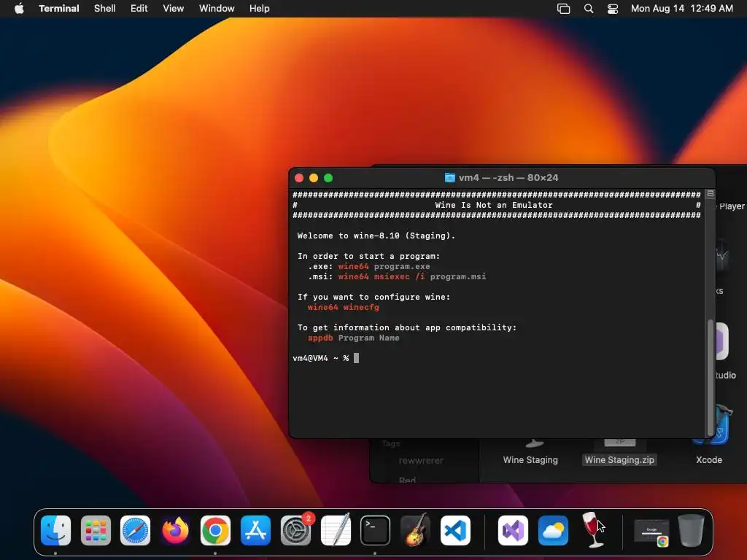Click the rewwrerer tag in Finder sidebar
747x560 pixels.
coord(421,461)
